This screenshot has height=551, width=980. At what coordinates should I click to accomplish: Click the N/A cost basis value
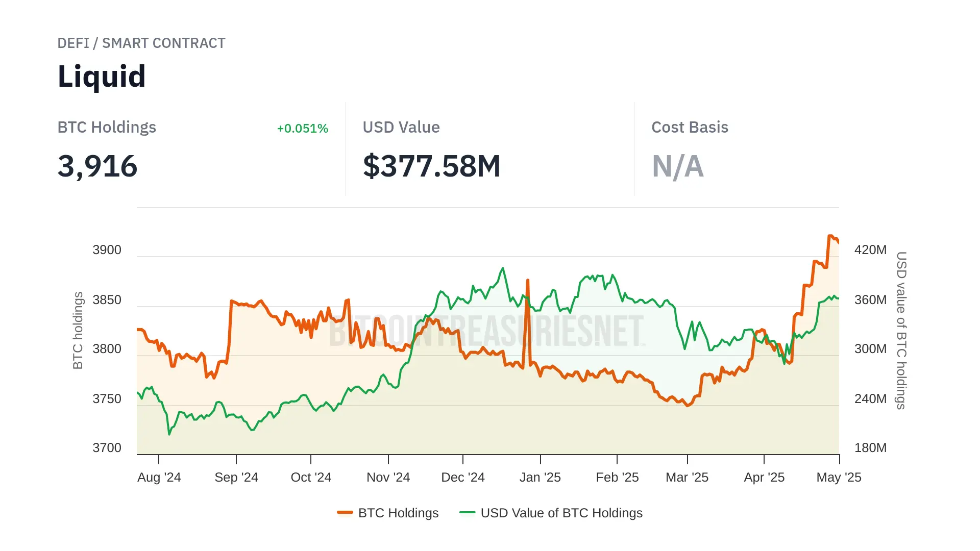click(x=677, y=166)
